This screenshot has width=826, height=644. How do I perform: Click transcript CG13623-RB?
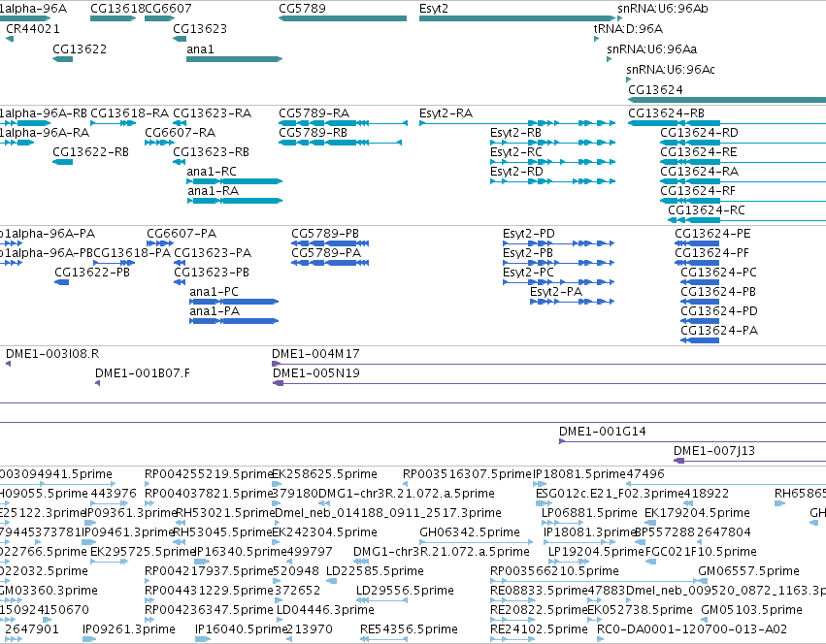180,162
